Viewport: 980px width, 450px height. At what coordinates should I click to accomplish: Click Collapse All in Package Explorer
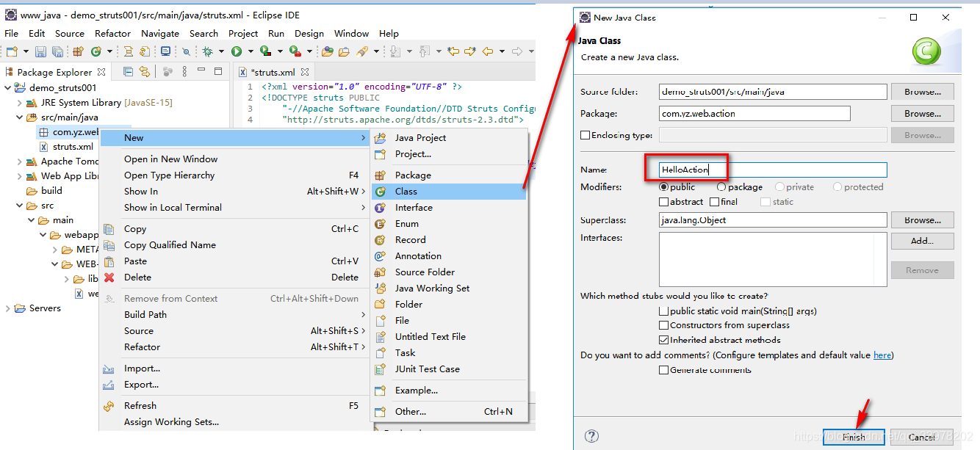(128, 71)
